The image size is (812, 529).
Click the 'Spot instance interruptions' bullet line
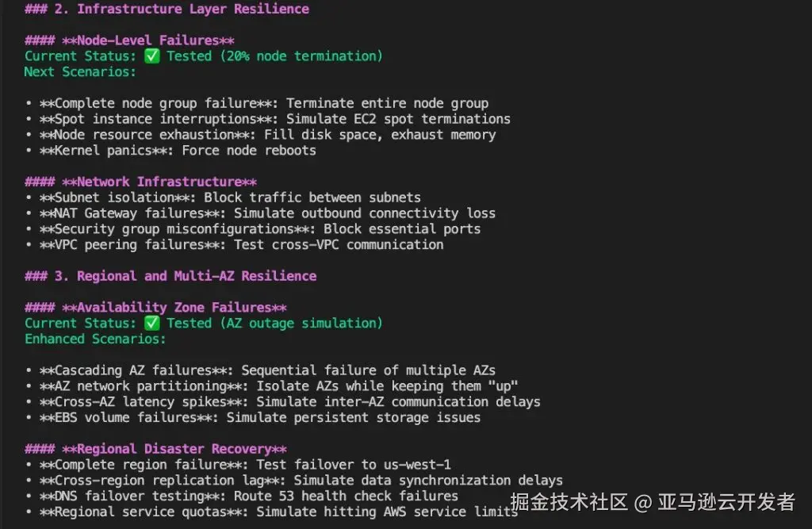tap(268, 119)
